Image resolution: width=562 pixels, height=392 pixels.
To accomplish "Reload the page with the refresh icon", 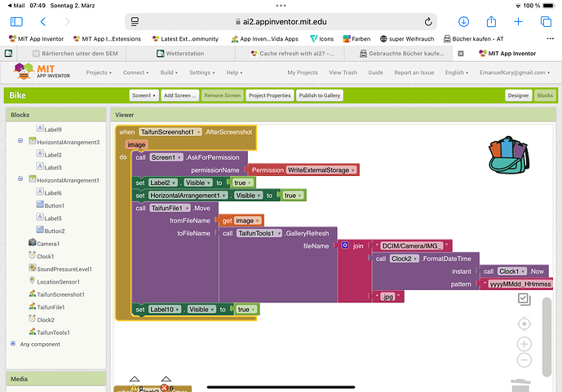I will [428, 22].
